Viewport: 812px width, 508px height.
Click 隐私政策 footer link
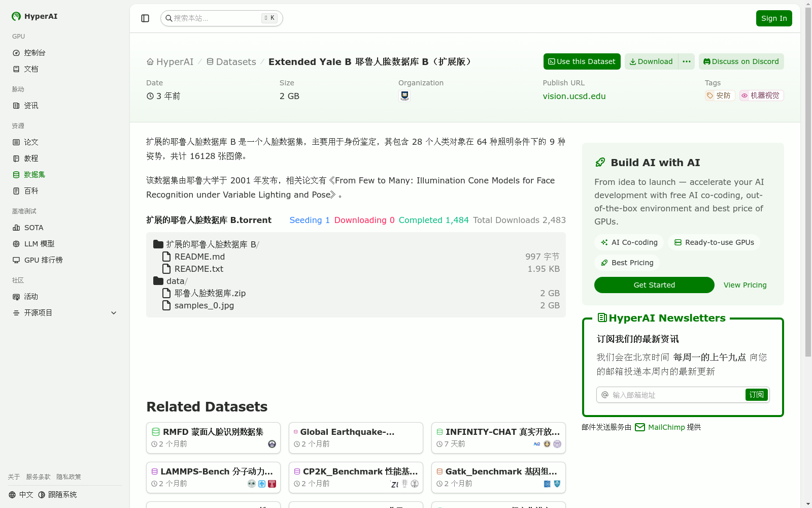coord(69,477)
